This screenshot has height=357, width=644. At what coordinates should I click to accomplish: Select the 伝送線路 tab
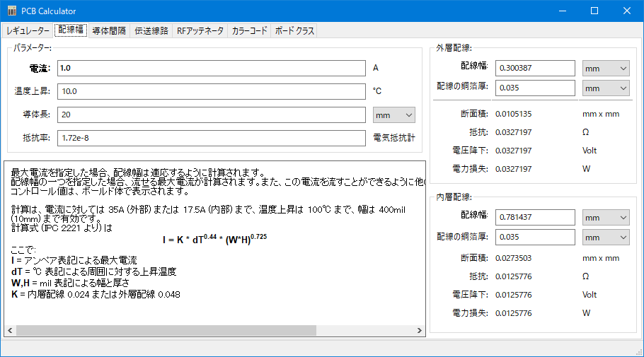[151, 31]
